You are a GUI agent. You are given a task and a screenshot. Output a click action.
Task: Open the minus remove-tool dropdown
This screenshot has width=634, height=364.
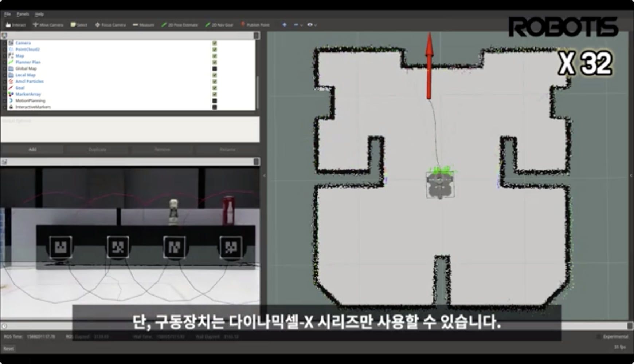click(298, 25)
